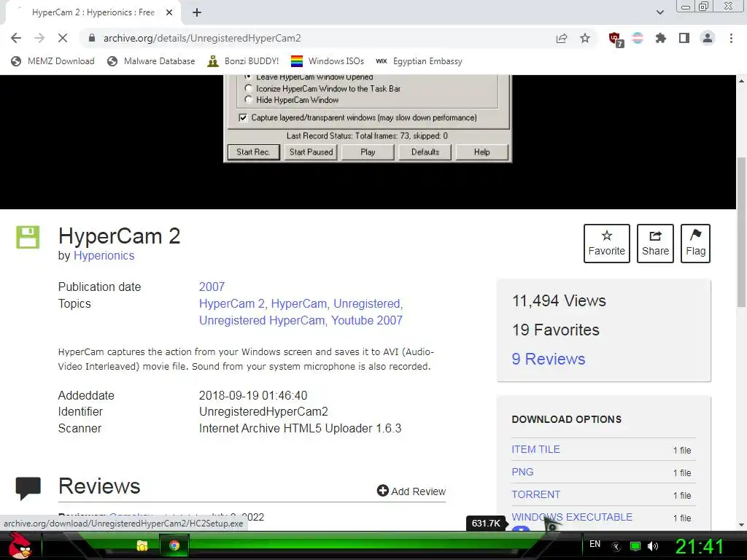Go back to the previous page

point(16,38)
